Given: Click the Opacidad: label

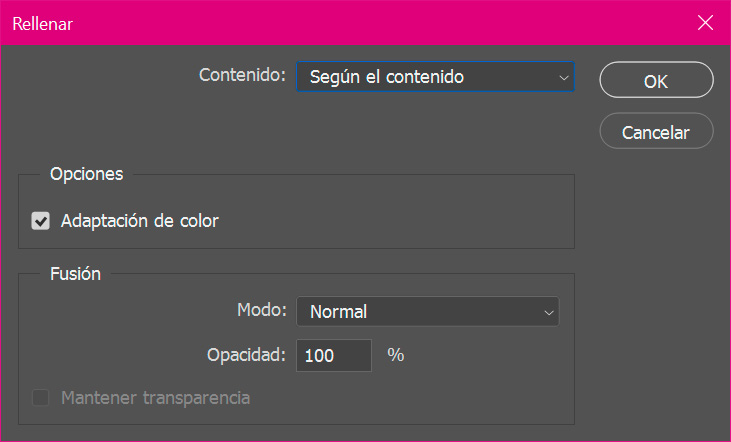Looking at the screenshot, I should point(246,355).
